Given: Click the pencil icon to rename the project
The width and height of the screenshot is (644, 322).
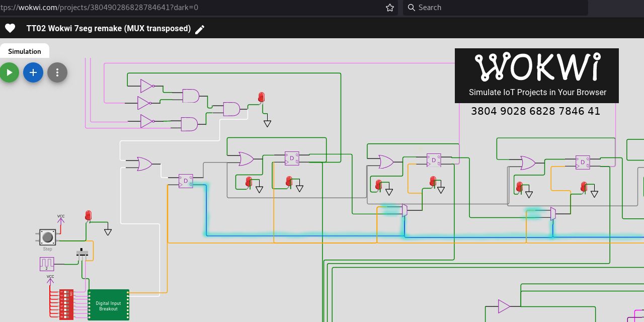Looking at the screenshot, I should pos(200,29).
